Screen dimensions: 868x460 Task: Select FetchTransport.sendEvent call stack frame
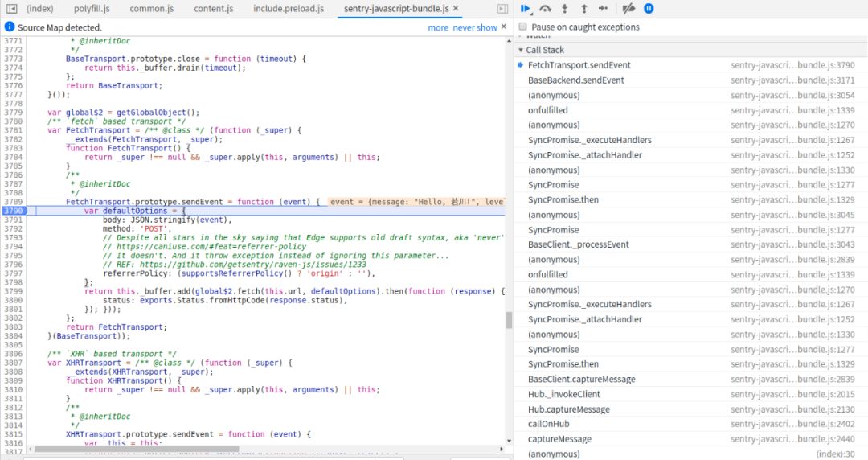pyautogui.click(x=691, y=65)
